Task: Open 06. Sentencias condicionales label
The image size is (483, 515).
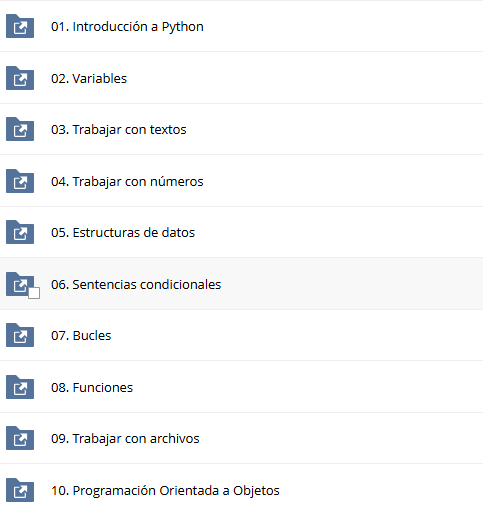Action: point(136,284)
